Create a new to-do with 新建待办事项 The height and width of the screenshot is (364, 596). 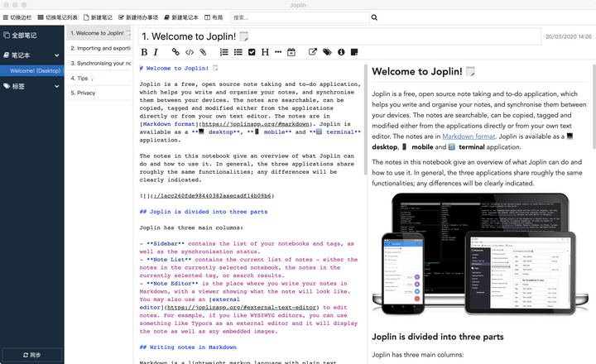(138, 17)
